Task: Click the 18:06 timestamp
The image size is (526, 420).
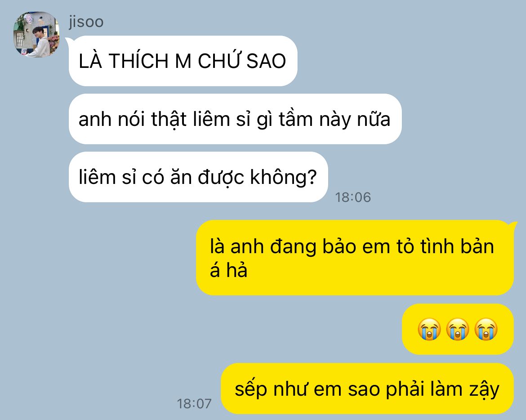Action: [x=353, y=197]
